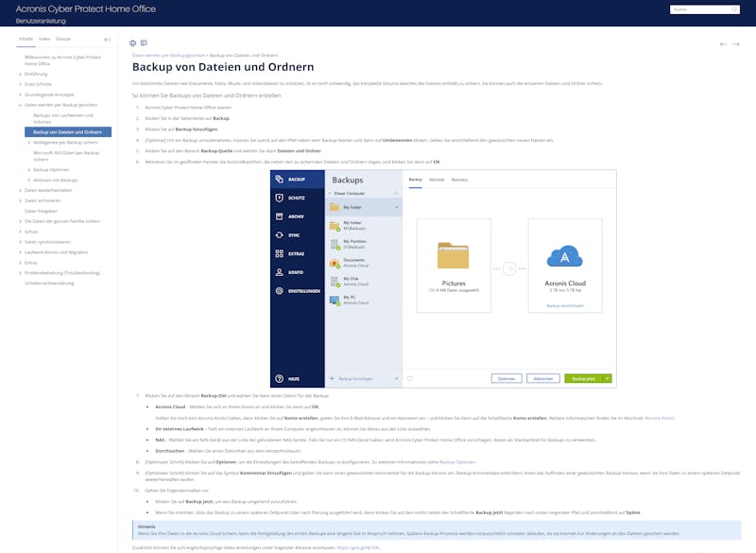Click the BACKUP icon in app sidebar image
The image size is (756, 553).
(279, 179)
